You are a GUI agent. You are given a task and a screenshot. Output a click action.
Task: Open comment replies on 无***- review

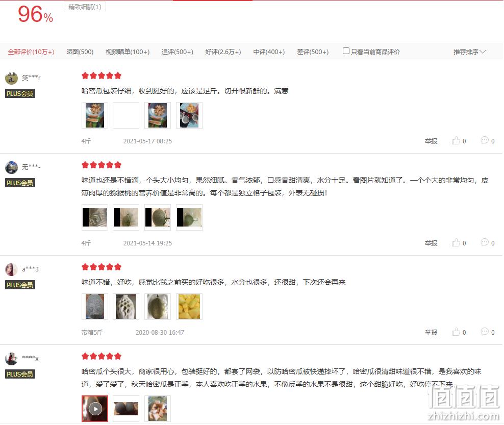(487, 242)
